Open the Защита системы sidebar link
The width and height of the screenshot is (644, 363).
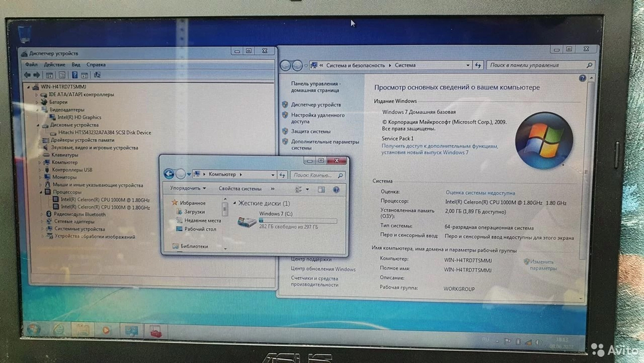[310, 132]
